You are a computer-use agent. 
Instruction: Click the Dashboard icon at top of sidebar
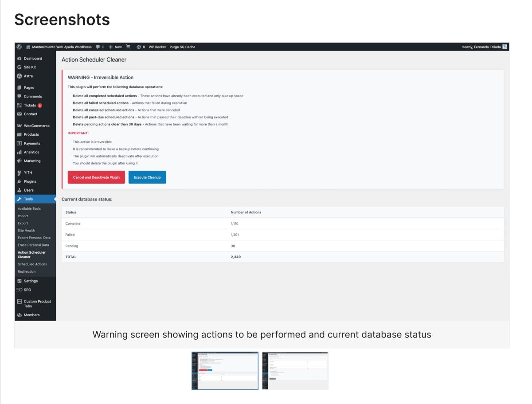pos(19,58)
